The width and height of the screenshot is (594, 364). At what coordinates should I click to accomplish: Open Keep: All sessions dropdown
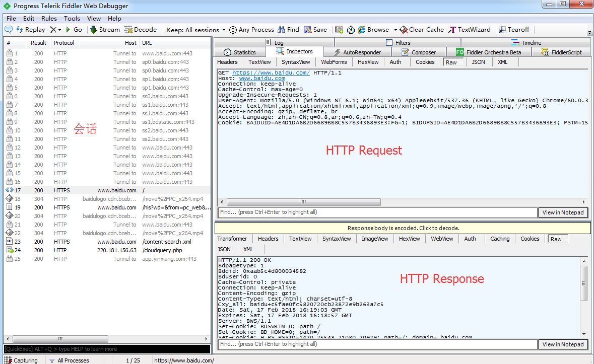pos(196,30)
